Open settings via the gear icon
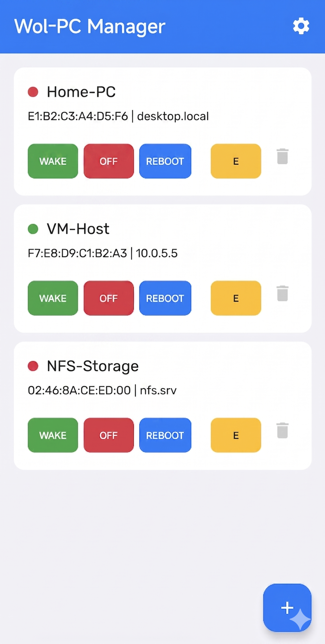 pyautogui.click(x=301, y=26)
